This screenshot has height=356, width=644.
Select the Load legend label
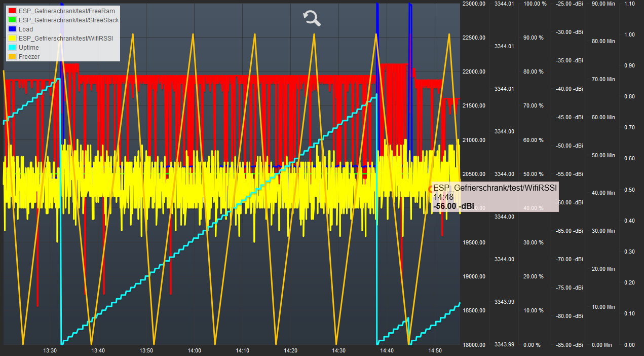(26, 29)
